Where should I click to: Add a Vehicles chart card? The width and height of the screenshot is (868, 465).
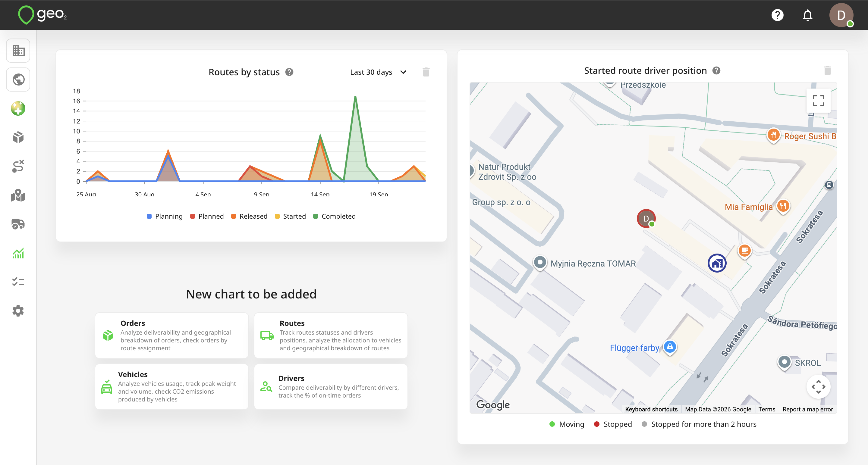[172, 386]
